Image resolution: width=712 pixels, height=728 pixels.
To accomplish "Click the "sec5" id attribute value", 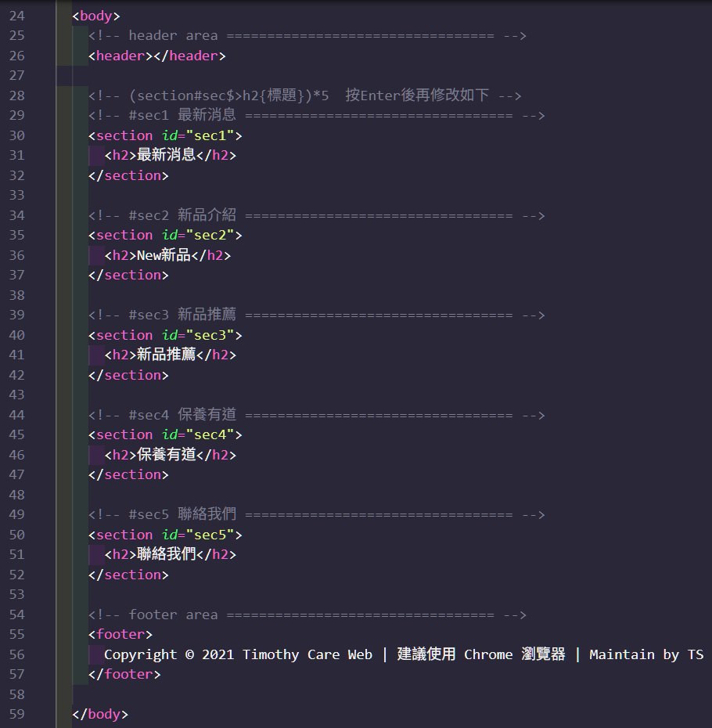I will pos(210,535).
